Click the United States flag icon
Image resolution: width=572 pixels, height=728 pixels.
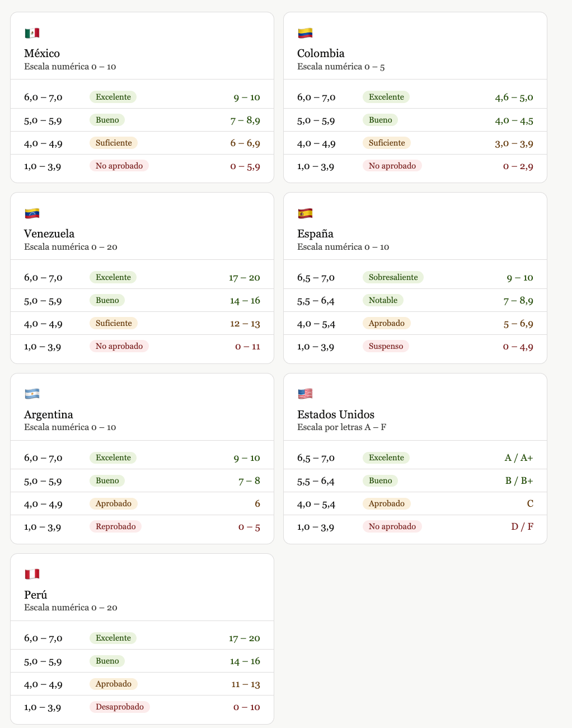point(305,394)
